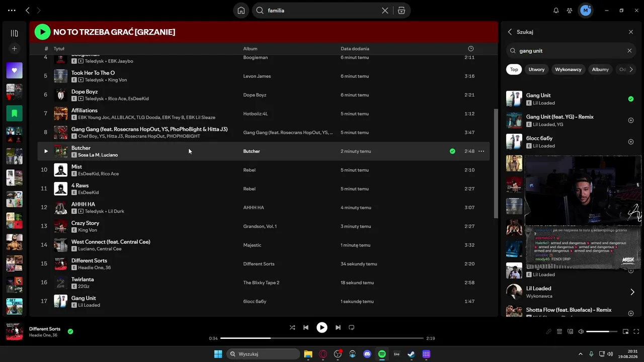Add 'Gang Unit (feat. YG) - Remix' to playlist
644x362 pixels.
point(631,121)
